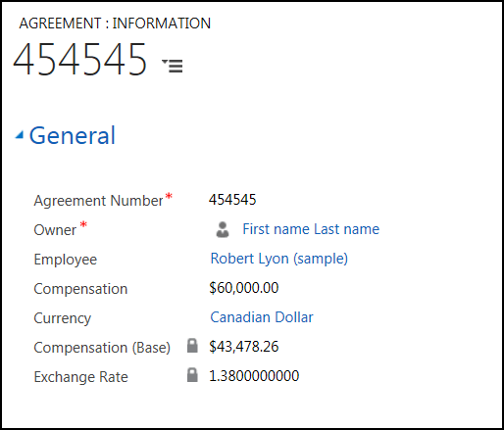This screenshot has height=430, width=504.
Task: Click the Exchange Rate value 1.3800000000
Action: (254, 376)
